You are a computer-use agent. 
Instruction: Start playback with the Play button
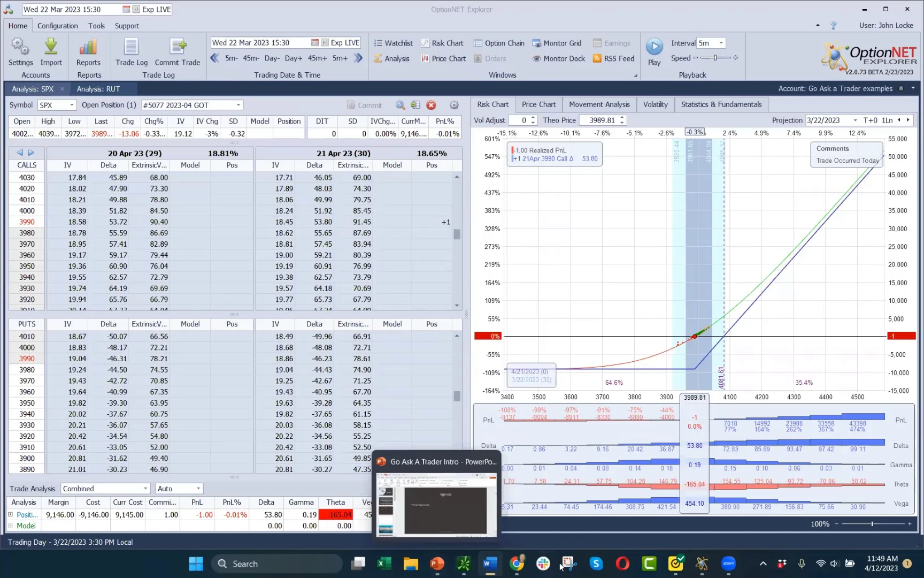click(x=654, y=51)
